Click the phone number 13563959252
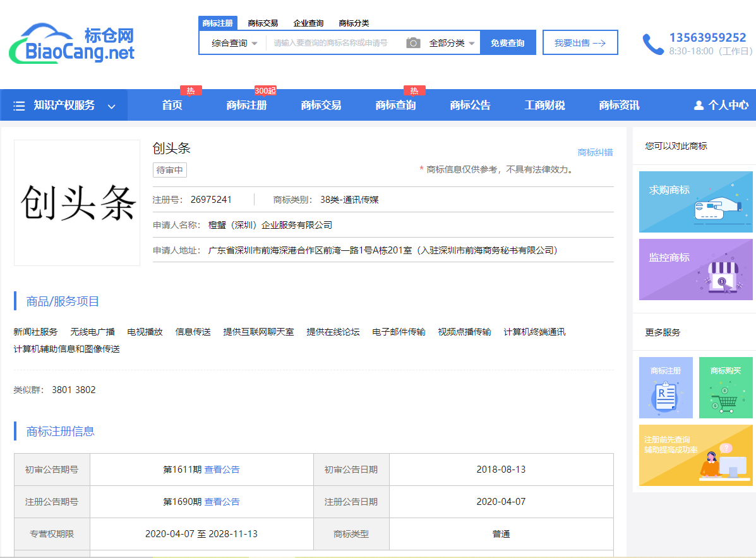The image size is (756, 558). [707, 38]
